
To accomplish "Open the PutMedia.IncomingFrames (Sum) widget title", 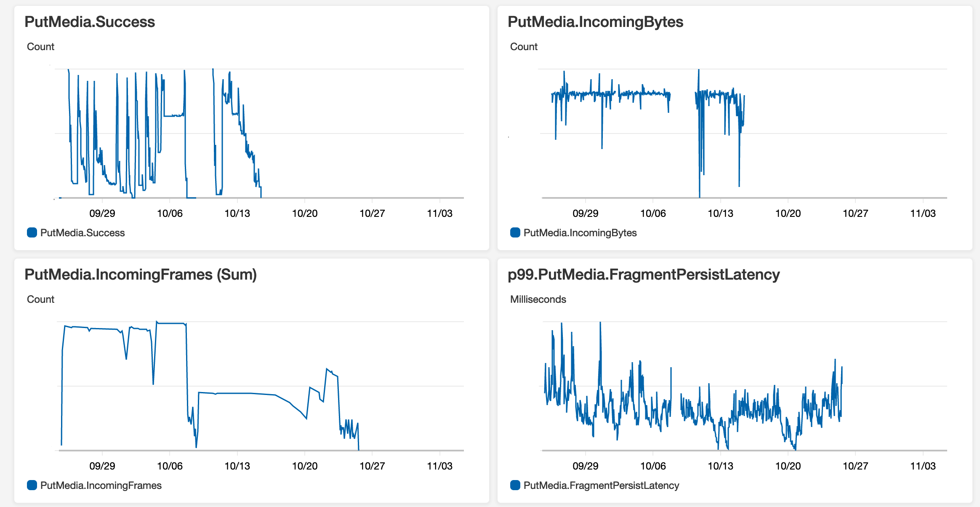I will coord(141,275).
